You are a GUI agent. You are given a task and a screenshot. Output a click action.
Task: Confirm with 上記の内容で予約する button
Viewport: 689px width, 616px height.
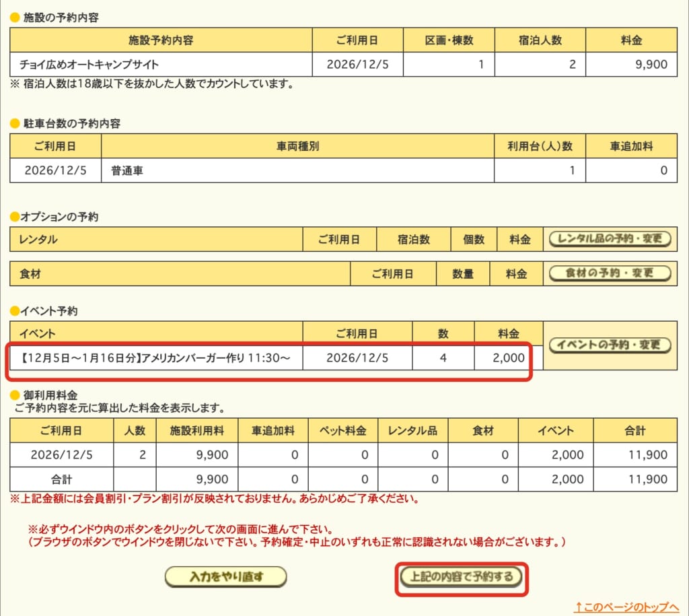(x=462, y=576)
